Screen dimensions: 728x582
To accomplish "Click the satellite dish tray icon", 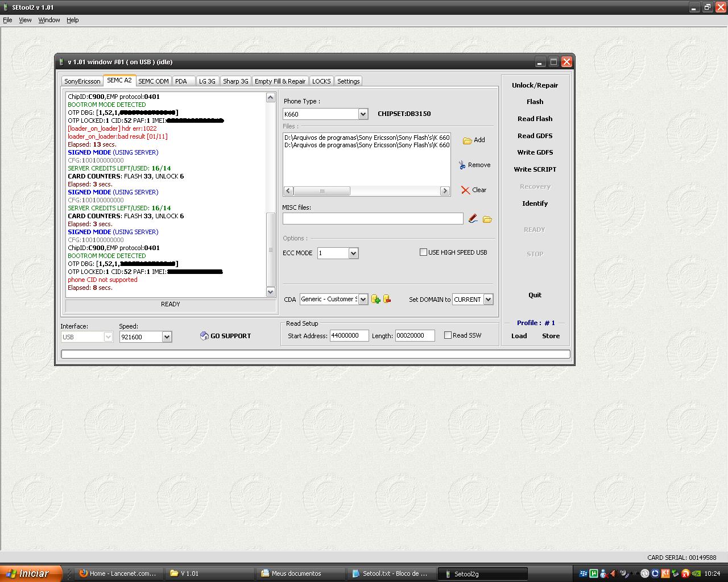I will (625, 573).
